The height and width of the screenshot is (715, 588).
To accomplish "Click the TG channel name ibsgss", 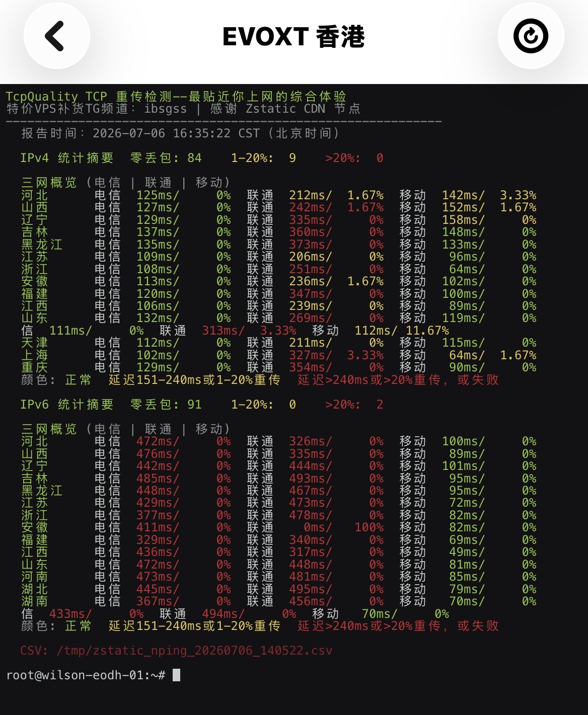I will click(x=166, y=109).
